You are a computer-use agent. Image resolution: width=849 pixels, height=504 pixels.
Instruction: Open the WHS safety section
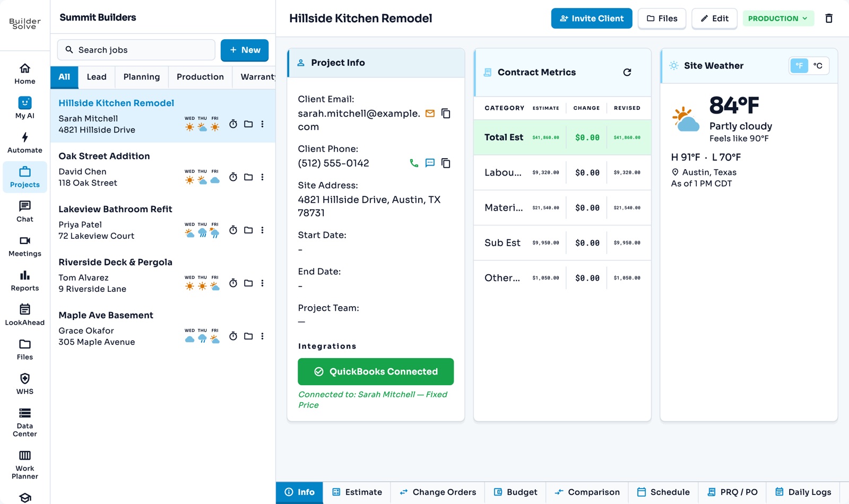pos(25,384)
